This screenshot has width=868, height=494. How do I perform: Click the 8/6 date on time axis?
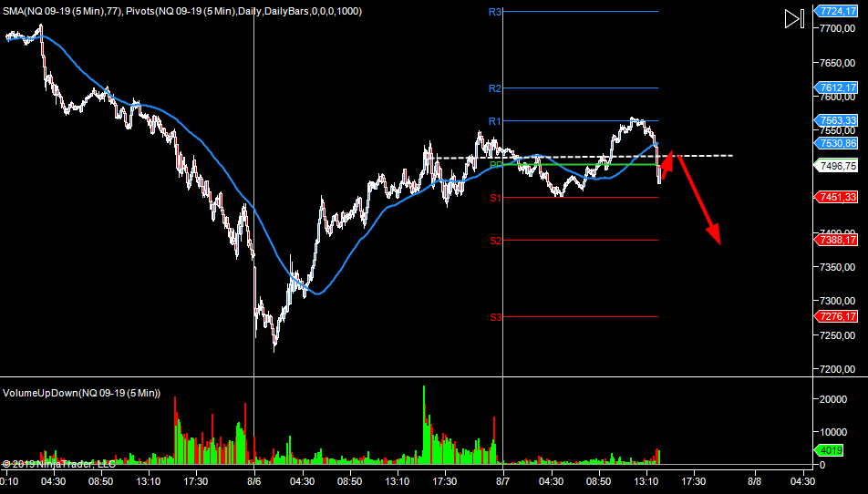tap(253, 480)
